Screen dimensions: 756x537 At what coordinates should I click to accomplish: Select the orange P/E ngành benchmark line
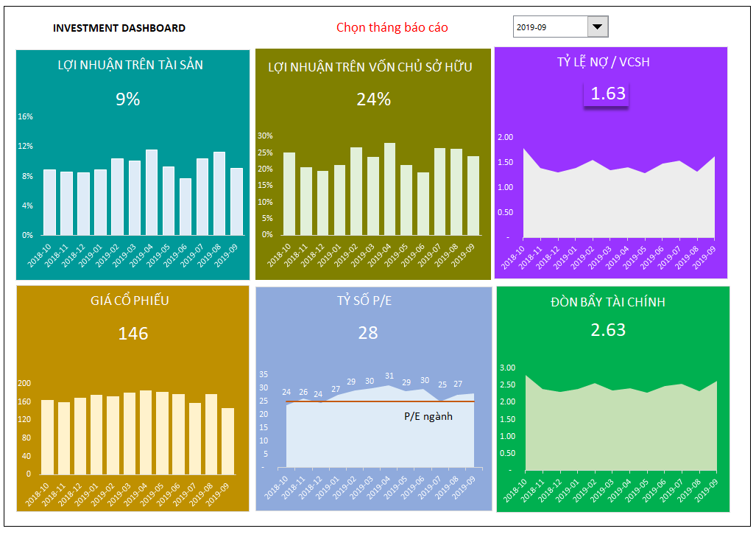(x=380, y=401)
